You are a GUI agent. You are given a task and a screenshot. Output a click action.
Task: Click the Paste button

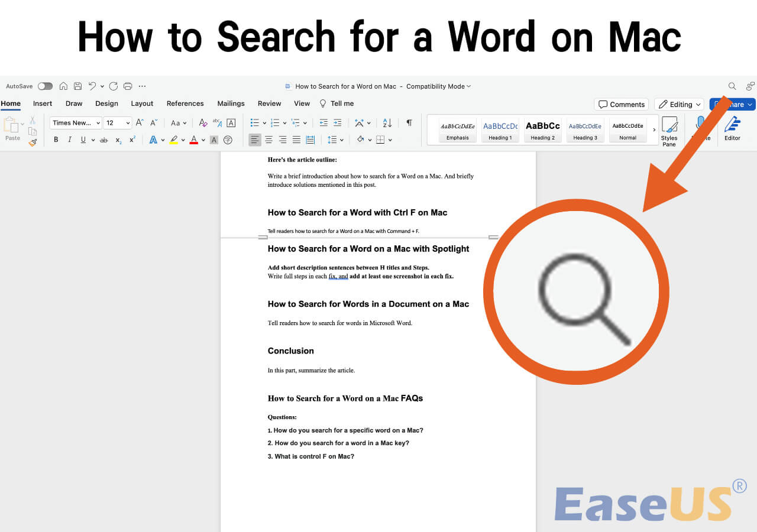click(12, 129)
